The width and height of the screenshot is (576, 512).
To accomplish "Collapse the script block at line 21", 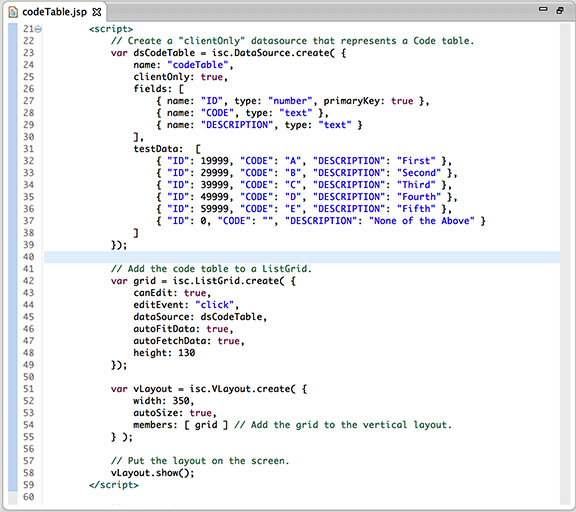I will pyautogui.click(x=38, y=29).
